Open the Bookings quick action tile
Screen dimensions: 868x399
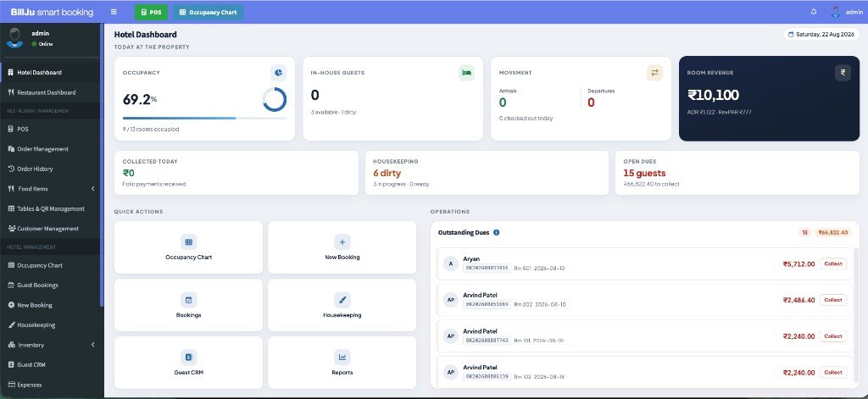[x=189, y=305]
